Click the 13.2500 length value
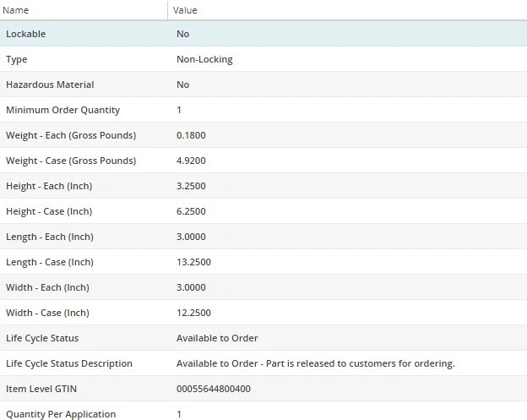This screenshot has height=420, width=527. pos(193,262)
